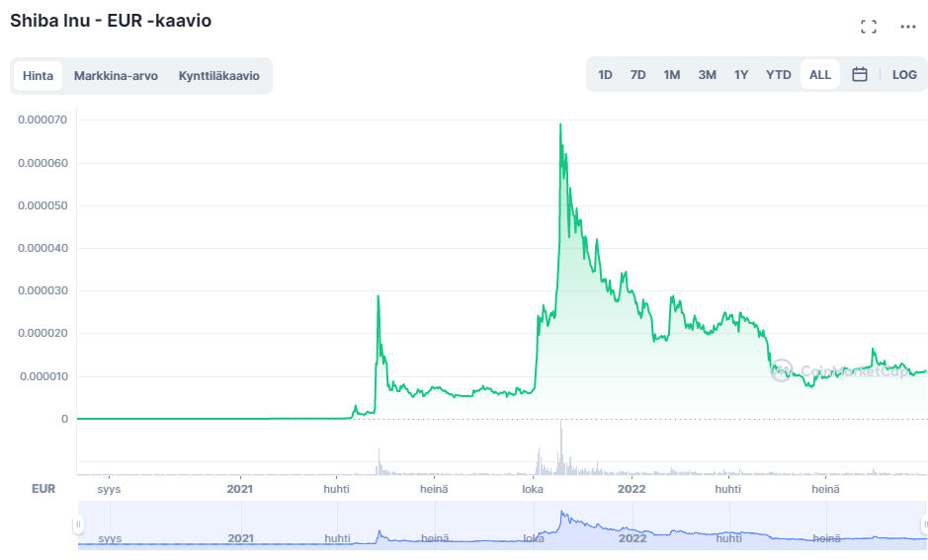Viewport: 928px width, 560px height.
Task: Click left handle of range navigator
Action: click(x=78, y=524)
